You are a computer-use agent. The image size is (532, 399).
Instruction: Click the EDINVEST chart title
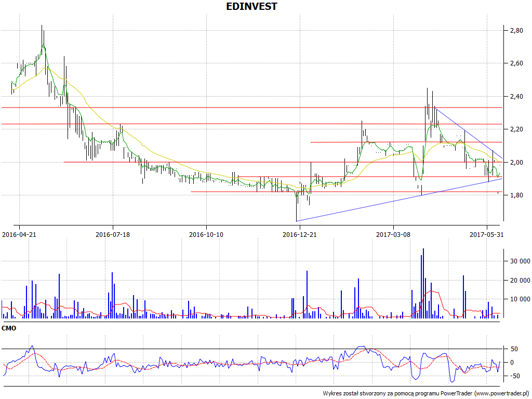[251, 6]
